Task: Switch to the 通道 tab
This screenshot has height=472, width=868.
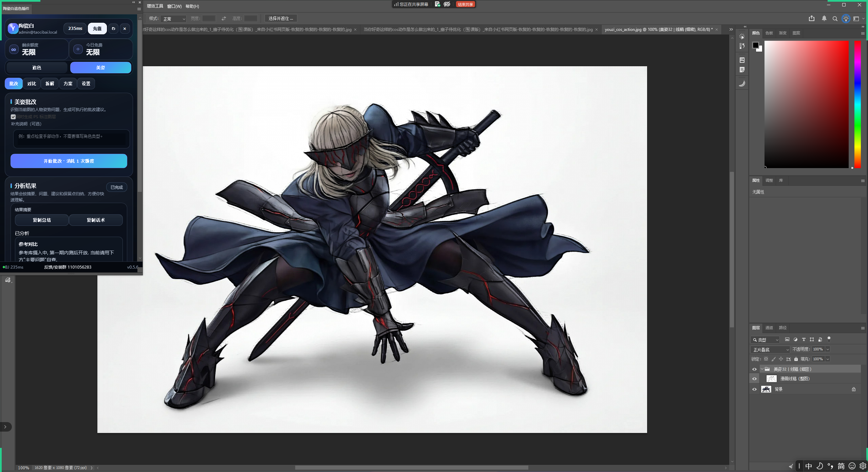Action: (x=769, y=328)
